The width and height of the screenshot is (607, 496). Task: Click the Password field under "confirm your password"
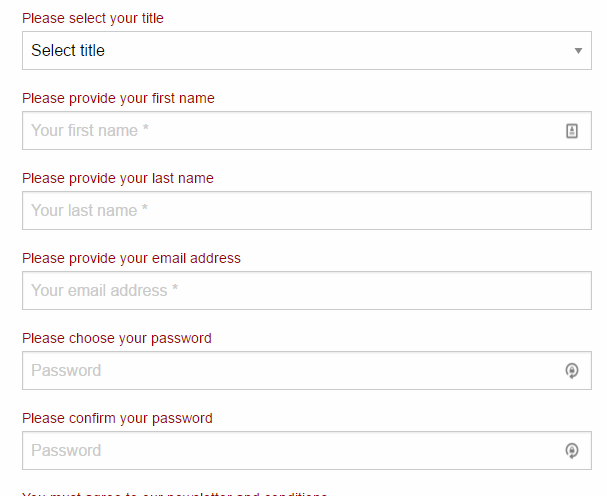290,450
